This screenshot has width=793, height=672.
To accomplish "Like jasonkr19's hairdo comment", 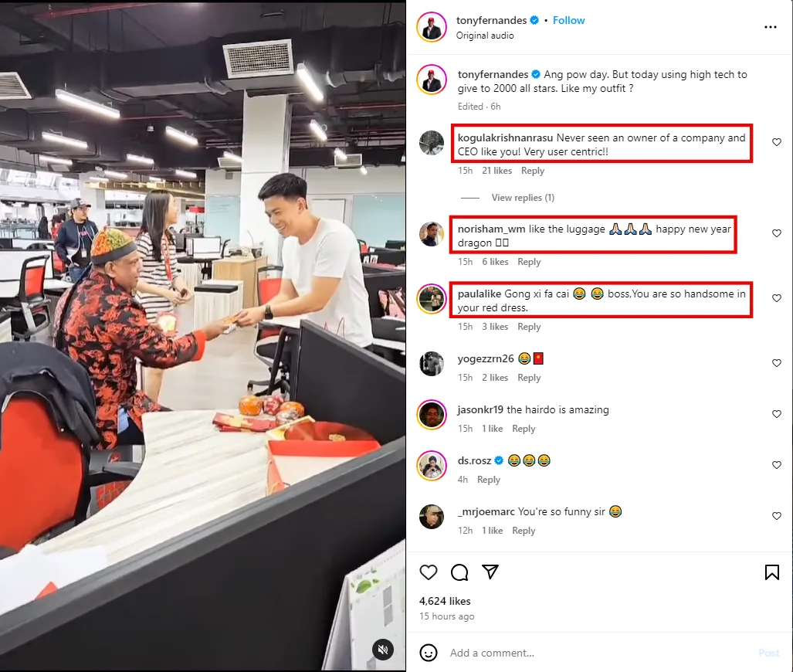I will pyautogui.click(x=777, y=414).
